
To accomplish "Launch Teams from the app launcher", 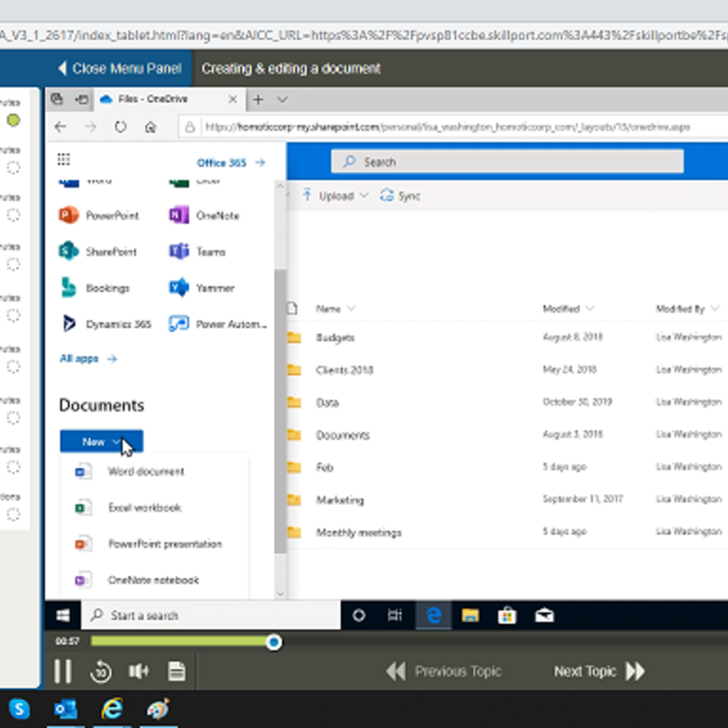I will click(x=197, y=252).
